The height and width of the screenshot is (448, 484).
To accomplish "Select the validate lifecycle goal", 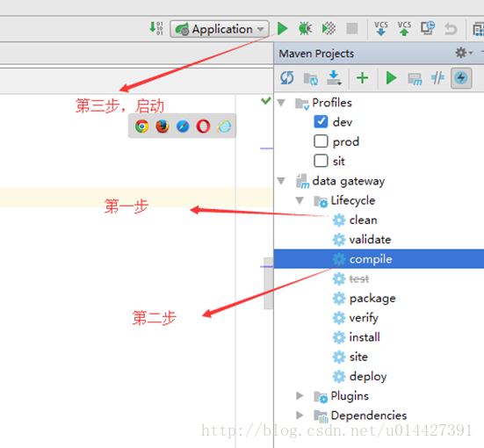I will (370, 240).
